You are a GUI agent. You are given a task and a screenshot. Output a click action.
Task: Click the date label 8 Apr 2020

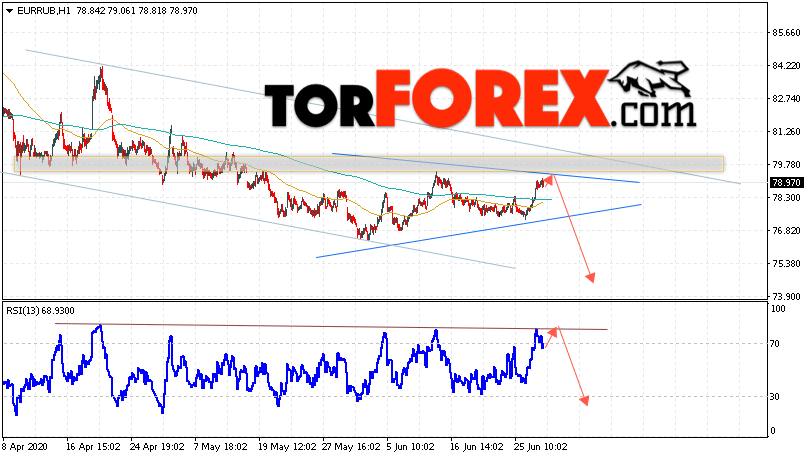25,447
